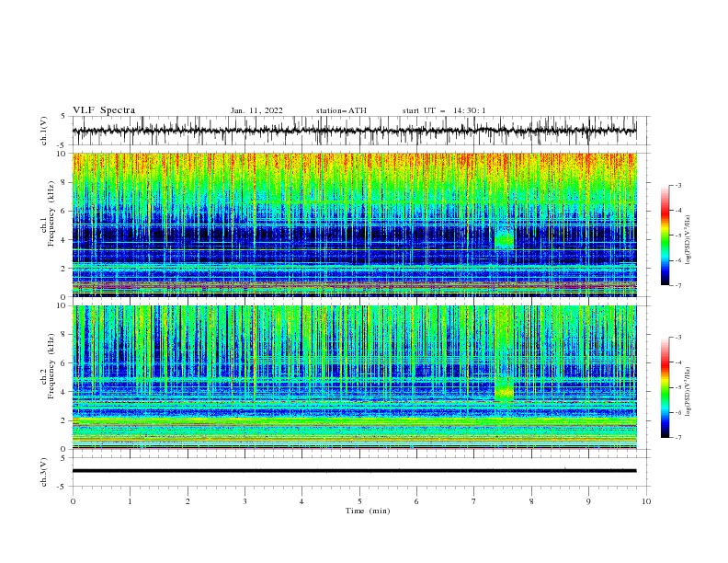Click time axis tick label '5'
Image resolution: width=728 pixels, height=563 pixels.
pyautogui.click(x=359, y=501)
